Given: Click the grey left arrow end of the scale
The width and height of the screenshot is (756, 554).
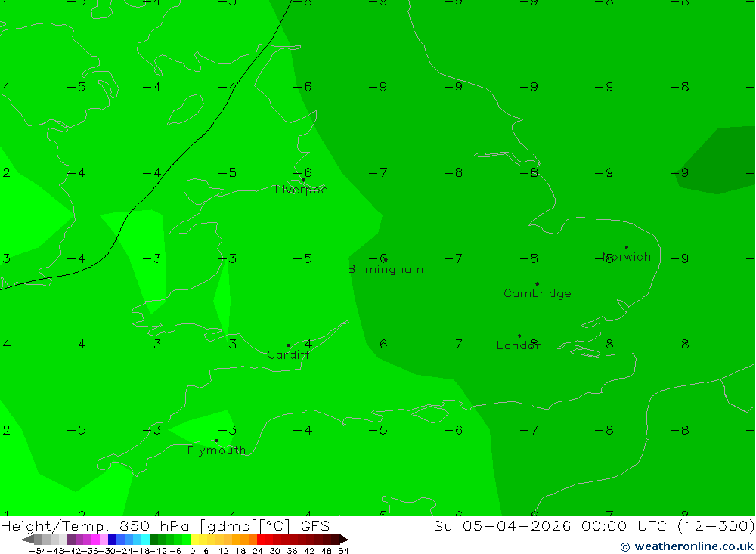Looking at the screenshot, I should click(x=27, y=540).
